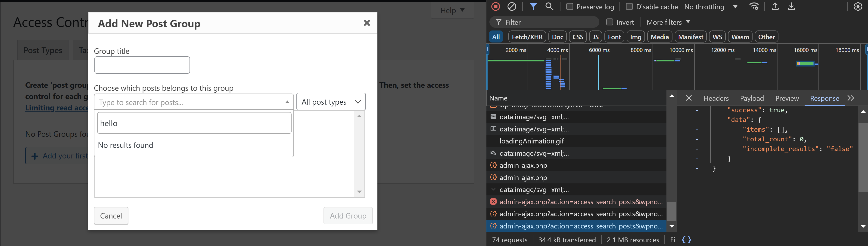
Task: Pretty print the response braces icon
Action: (x=686, y=240)
